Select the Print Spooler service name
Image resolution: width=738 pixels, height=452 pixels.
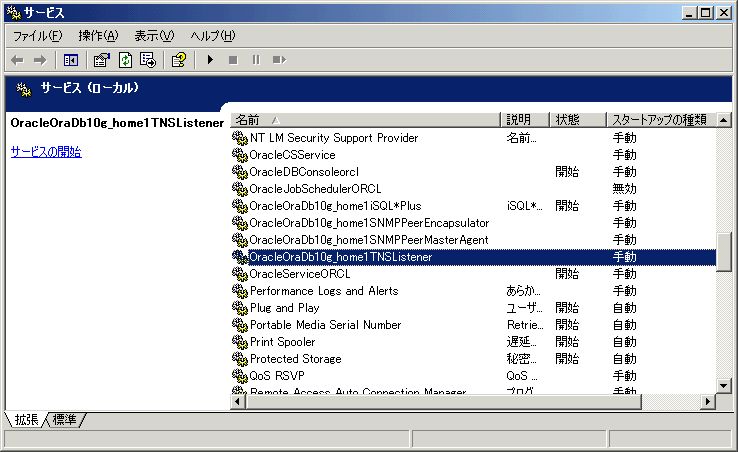click(282, 342)
